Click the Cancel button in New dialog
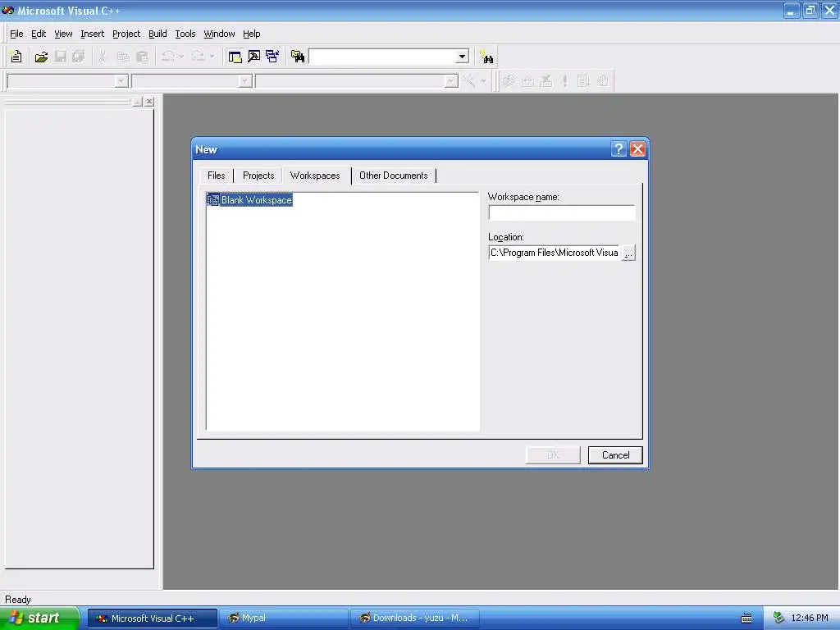Viewport: 840px width, 630px height. [615, 454]
